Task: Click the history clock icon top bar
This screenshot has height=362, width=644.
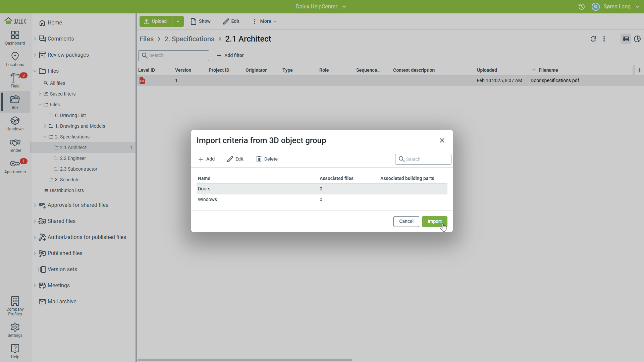Action: coord(582,7)
